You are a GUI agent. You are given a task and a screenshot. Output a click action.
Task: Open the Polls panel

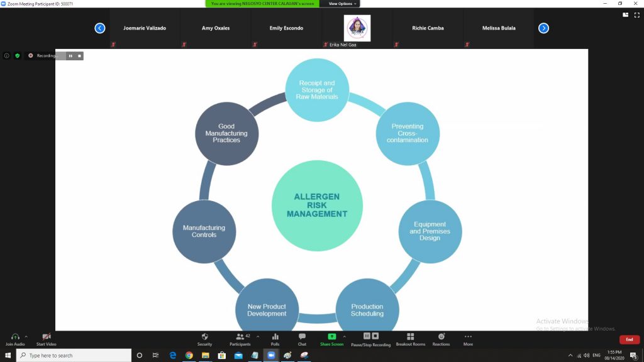(x=275, y=340)
